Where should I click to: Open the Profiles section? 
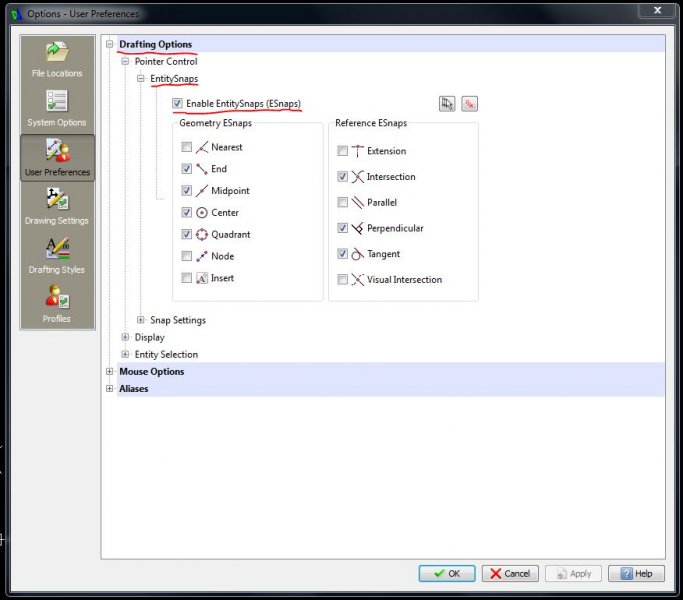[57, 304]
